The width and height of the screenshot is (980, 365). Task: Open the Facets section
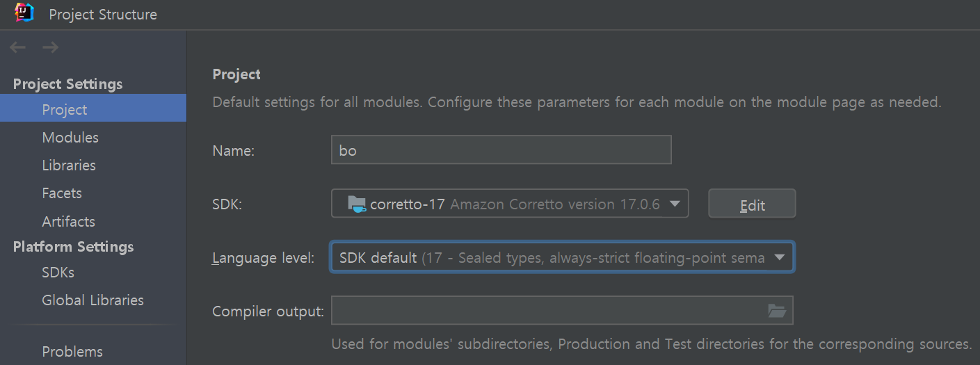point(62,193)
